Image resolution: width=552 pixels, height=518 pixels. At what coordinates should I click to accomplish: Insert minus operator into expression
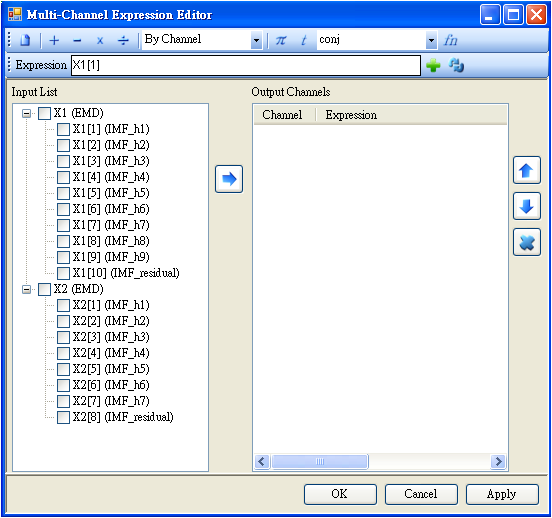77,41
